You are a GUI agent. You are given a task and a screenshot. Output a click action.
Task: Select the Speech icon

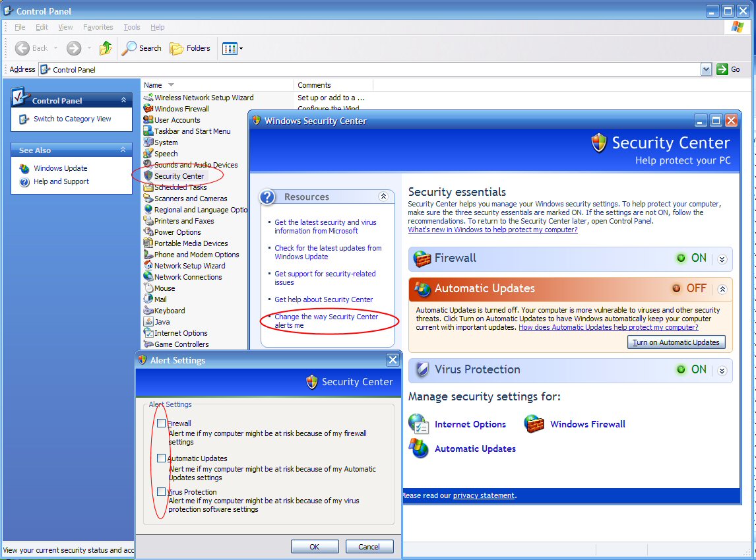coord(148,153)
